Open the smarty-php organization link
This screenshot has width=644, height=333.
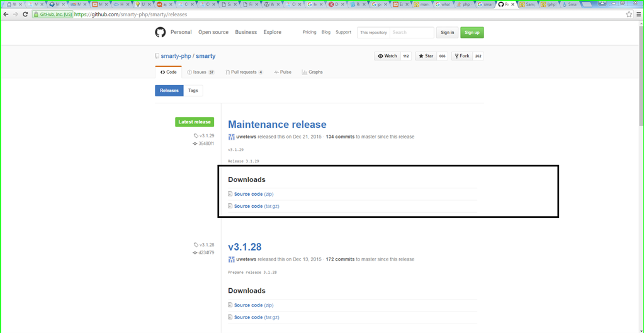coord(176,56)
